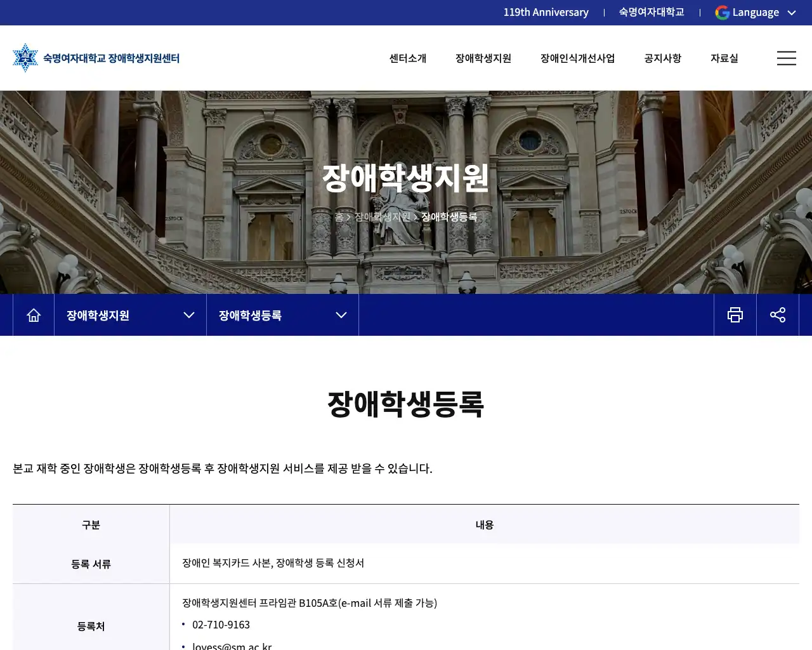Expand the Language dropdown chevron

point(792,13)
